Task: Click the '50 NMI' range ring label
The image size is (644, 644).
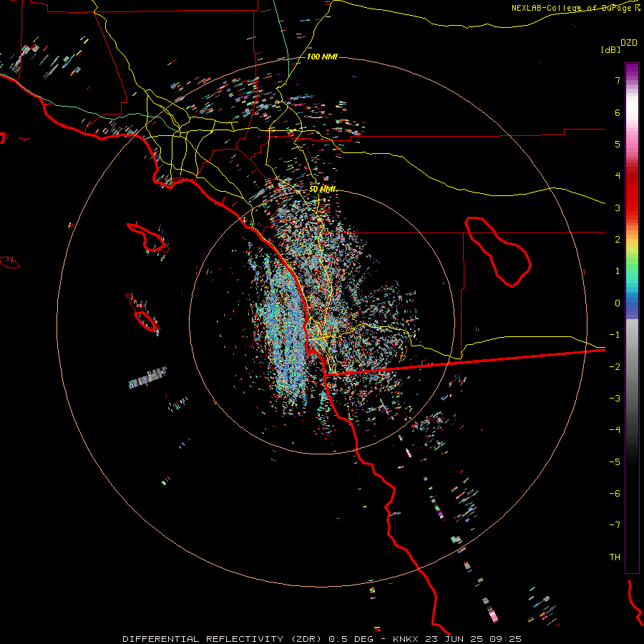Action: tap(323, 189)
